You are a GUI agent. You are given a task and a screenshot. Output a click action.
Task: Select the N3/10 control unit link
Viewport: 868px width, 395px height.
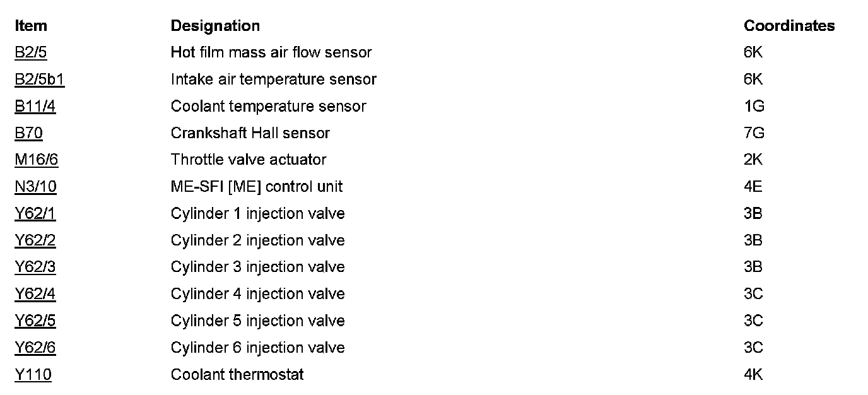tap(35, 187)
